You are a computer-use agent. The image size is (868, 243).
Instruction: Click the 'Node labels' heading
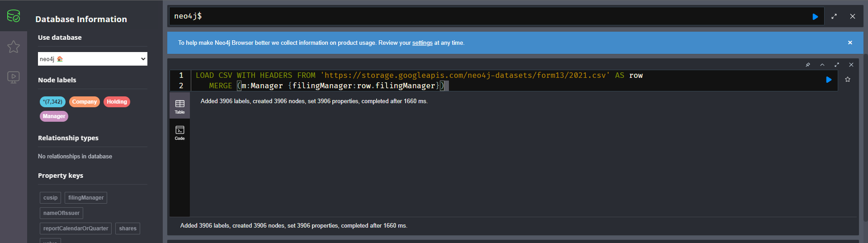pyautogui.click(x=57, y=80)
